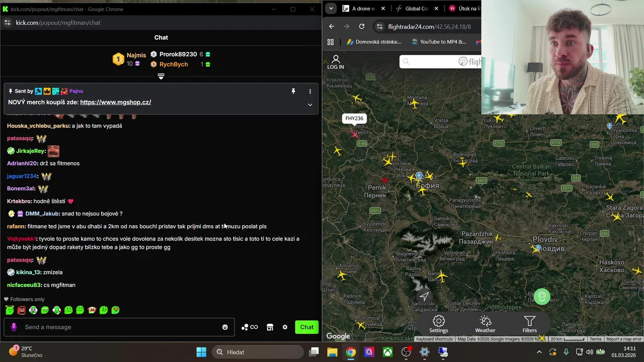Unpin message with the pin icon
Viewport: 644px width, 362px height.
(x=293, y=91)
